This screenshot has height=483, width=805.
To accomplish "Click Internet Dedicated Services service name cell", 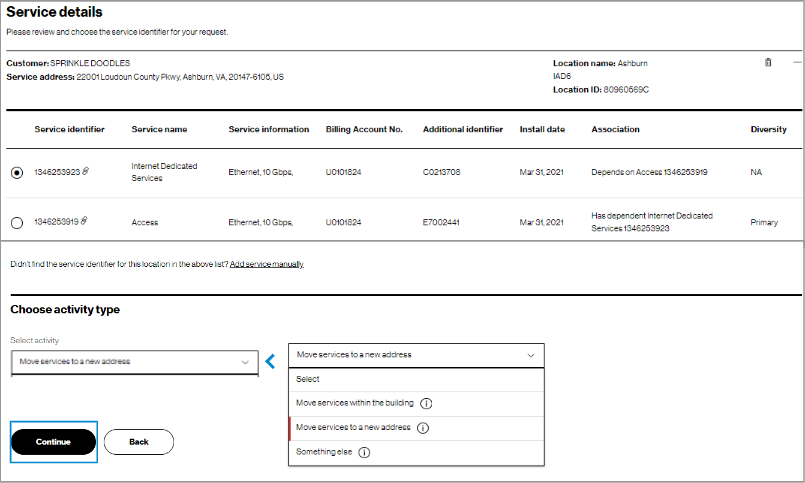I will click(164, 172).
